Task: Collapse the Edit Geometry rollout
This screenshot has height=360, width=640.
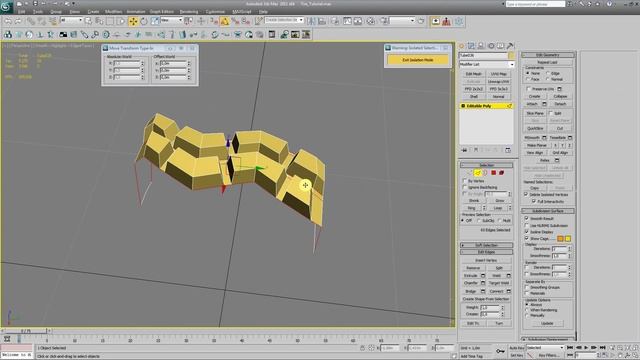Action: coord(548,55)
